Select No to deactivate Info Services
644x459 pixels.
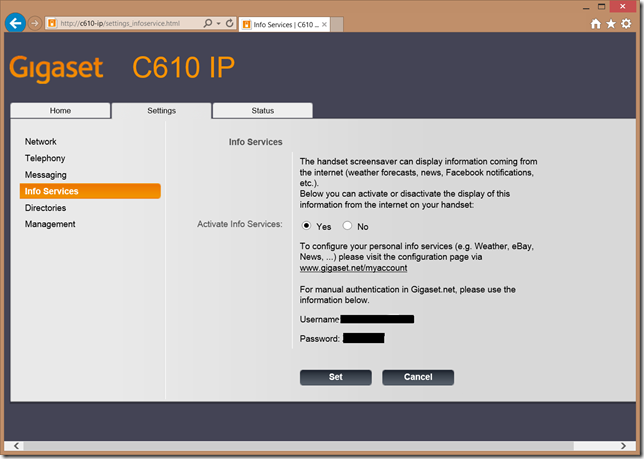(x=347, y=226)
